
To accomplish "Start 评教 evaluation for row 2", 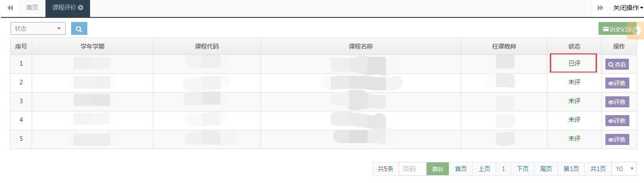I will tap(617, 83).
